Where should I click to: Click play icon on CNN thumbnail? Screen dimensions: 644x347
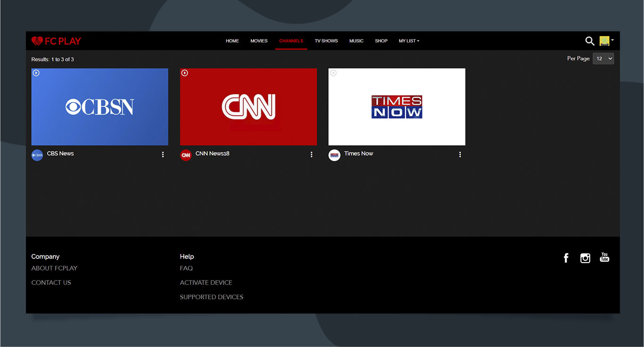tap(185, 73)
